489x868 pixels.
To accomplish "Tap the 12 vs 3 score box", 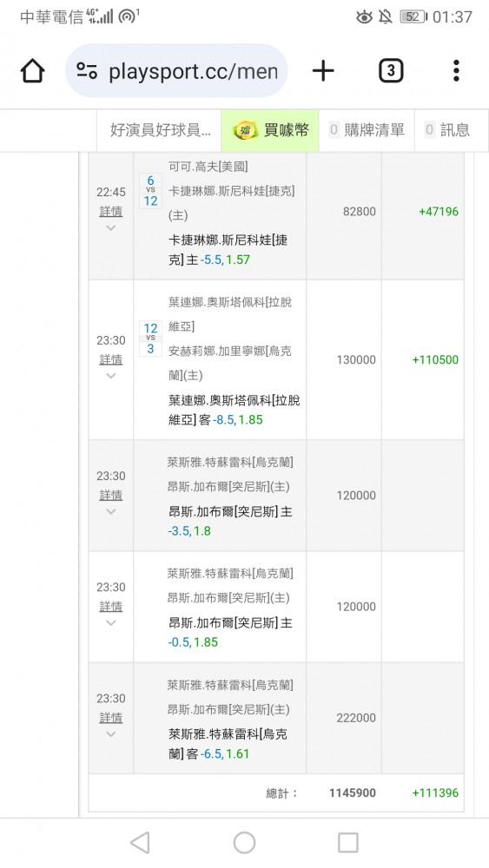I will (150, 339).
